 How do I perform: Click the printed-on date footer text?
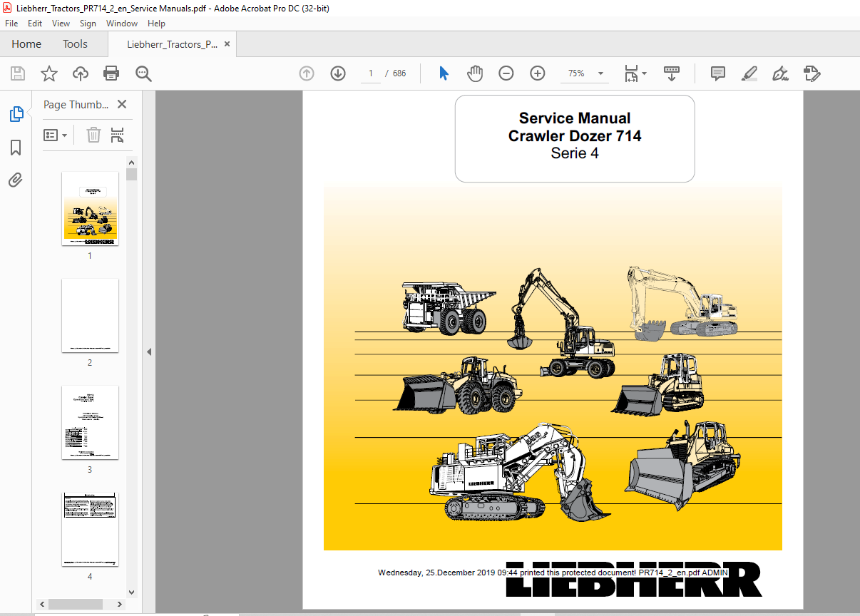pyautogui.click(x=553, y=573)
